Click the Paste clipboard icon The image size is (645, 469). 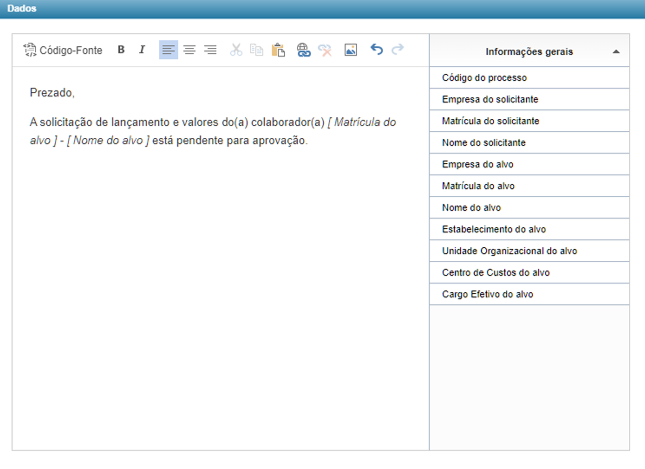278,50
